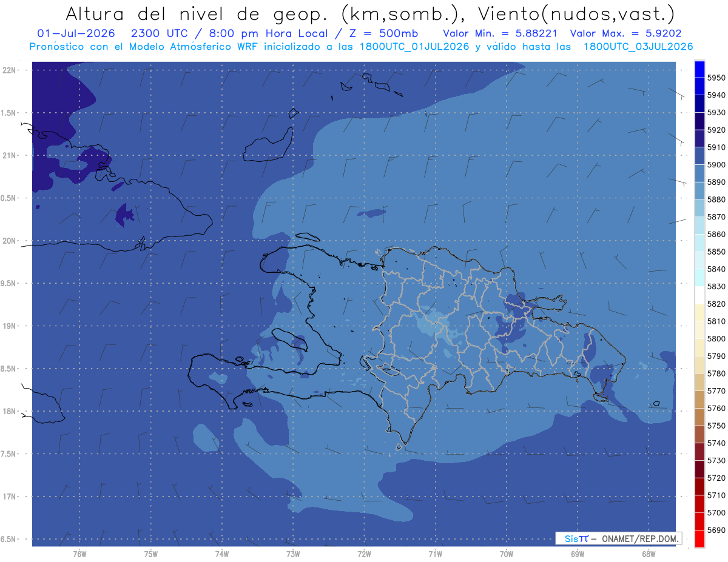The width and height of the screenshot is (728, 562).
Task: Click the 5880 color bar value
Action: (716, 199)
